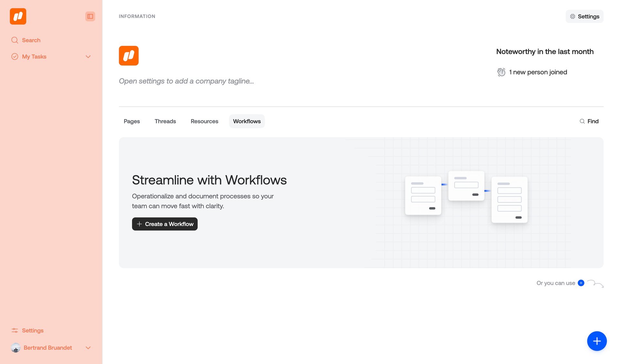Click 1 new person joined item

(x=538, y=72)
